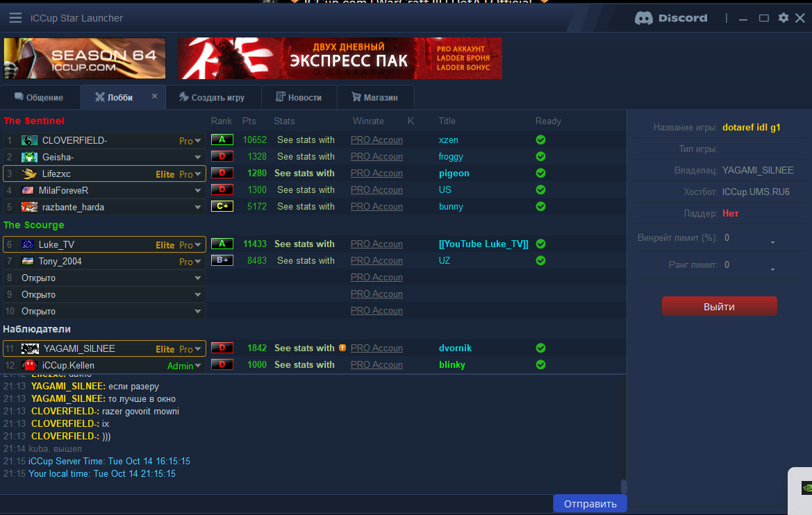Open the Магазин tab
Image resolution: width=812 pixels, height=515 pixels.
point(375,97)
